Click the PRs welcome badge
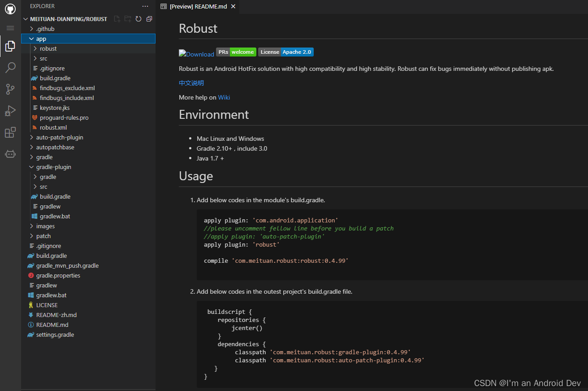 (x=236, y=52)
